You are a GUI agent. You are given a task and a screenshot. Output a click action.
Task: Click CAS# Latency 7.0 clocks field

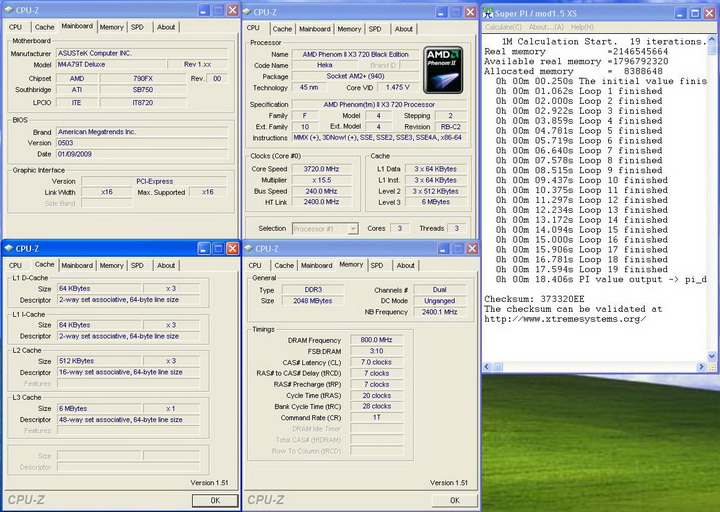(x=377, y=362)
